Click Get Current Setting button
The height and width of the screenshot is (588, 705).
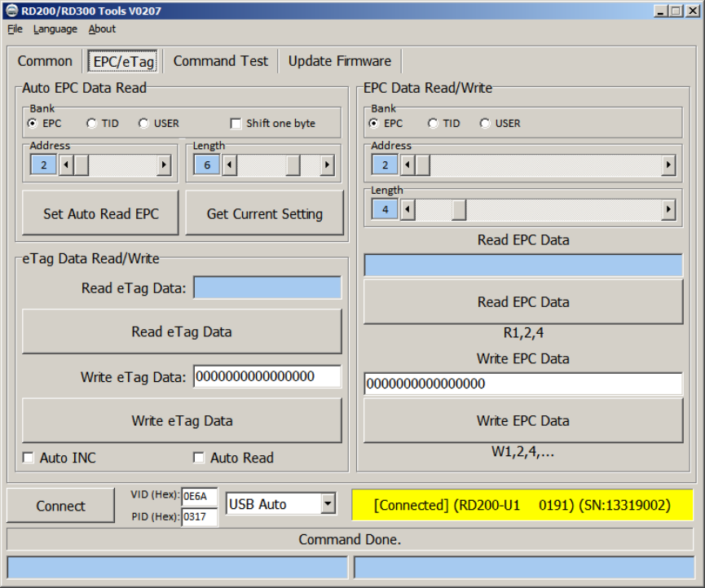[x=264, y=213]
